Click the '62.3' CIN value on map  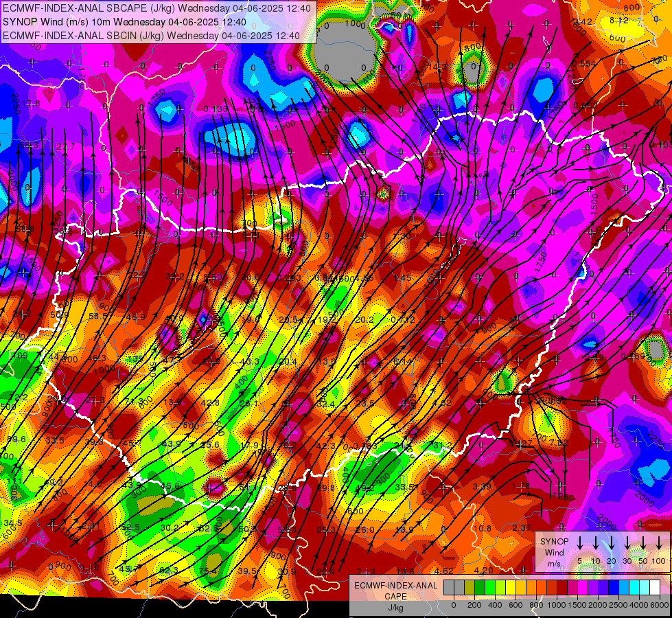(x=168, y=570)
